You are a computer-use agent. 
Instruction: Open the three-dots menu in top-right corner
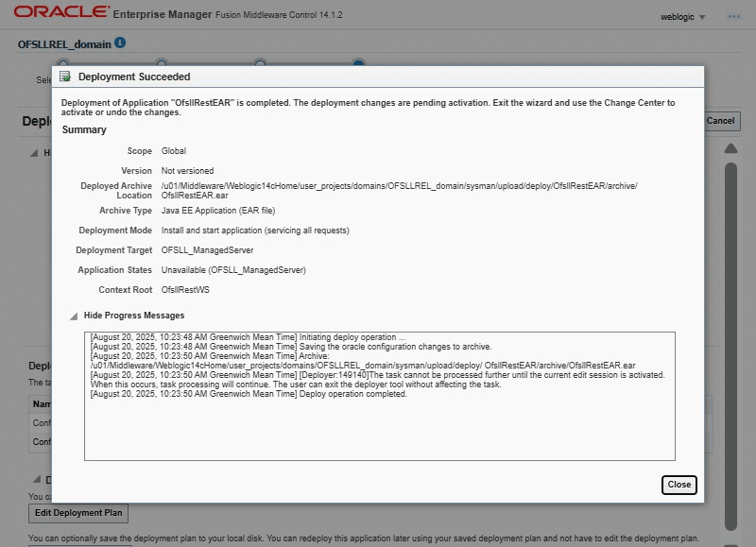pyautogui.click(x=733, y=16)
